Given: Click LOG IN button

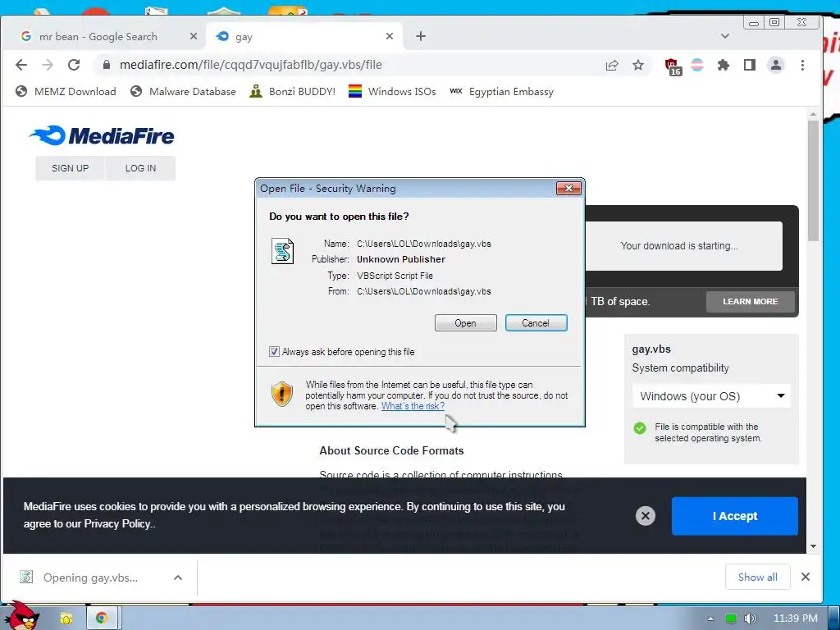Looking at the screenshot, I should click(x=141, y=168).
